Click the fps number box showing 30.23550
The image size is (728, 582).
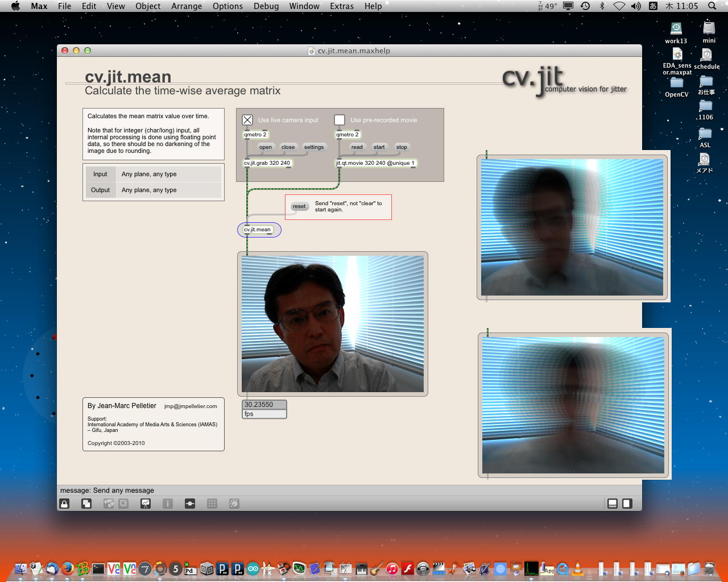tap(264, 405)
